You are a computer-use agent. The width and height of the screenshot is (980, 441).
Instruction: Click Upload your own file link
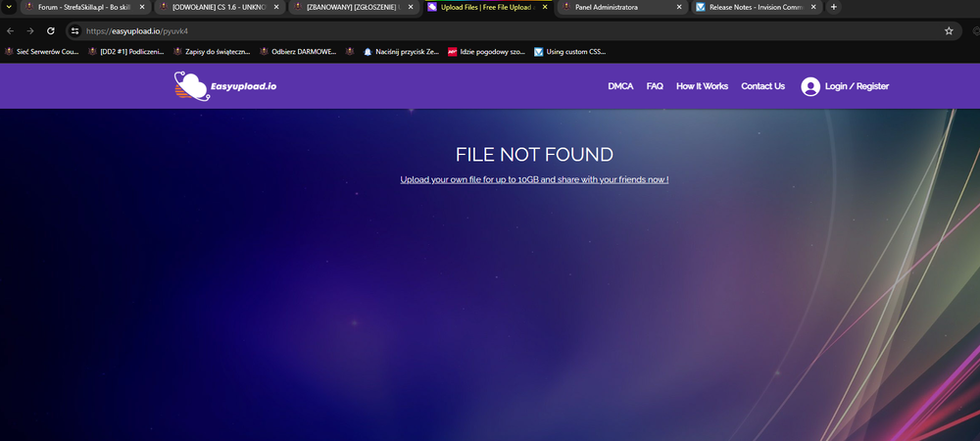click(x=534, y=180)
